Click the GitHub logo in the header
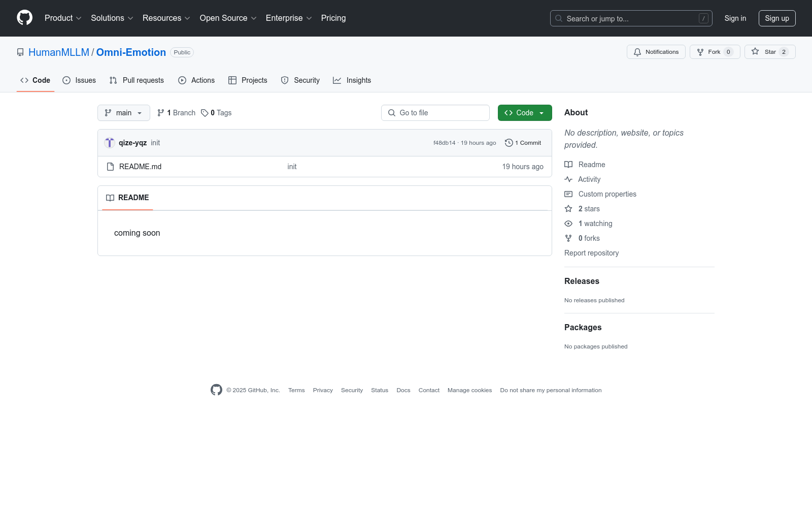The image size is (812, 508). (24, 18)
